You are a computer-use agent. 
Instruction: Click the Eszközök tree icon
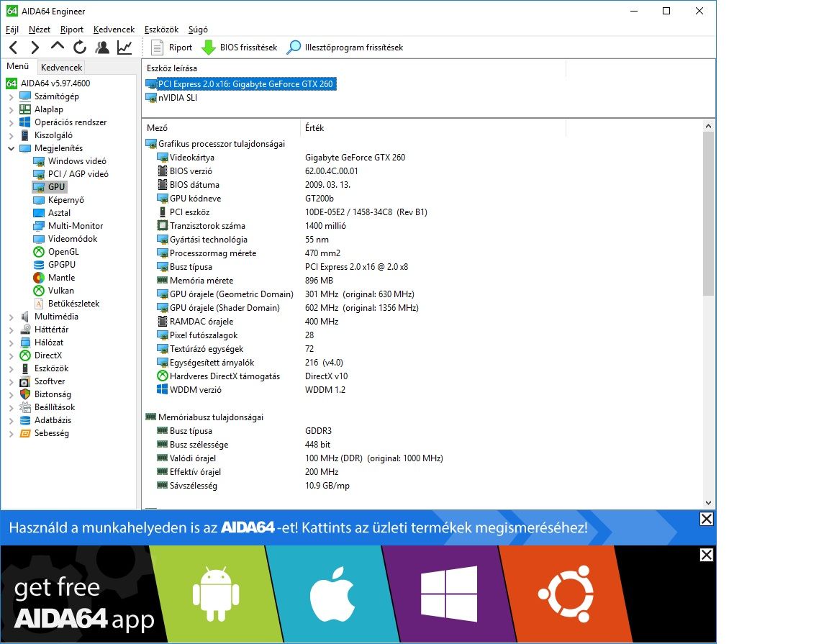pyautogui.click(x=25, y=368)
